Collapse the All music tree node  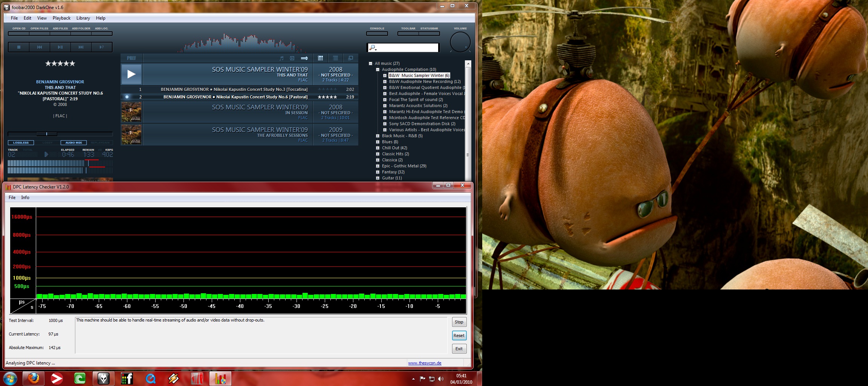click(x=370, y=63)
